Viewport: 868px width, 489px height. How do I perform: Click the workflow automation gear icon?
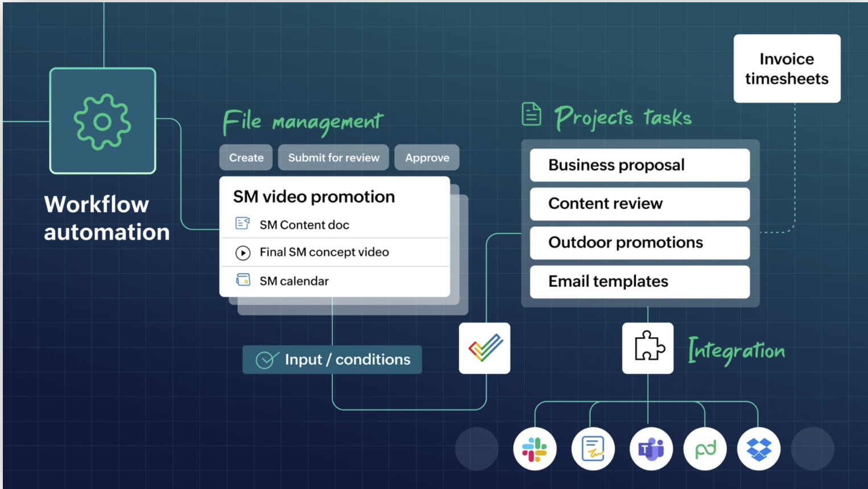102,121
